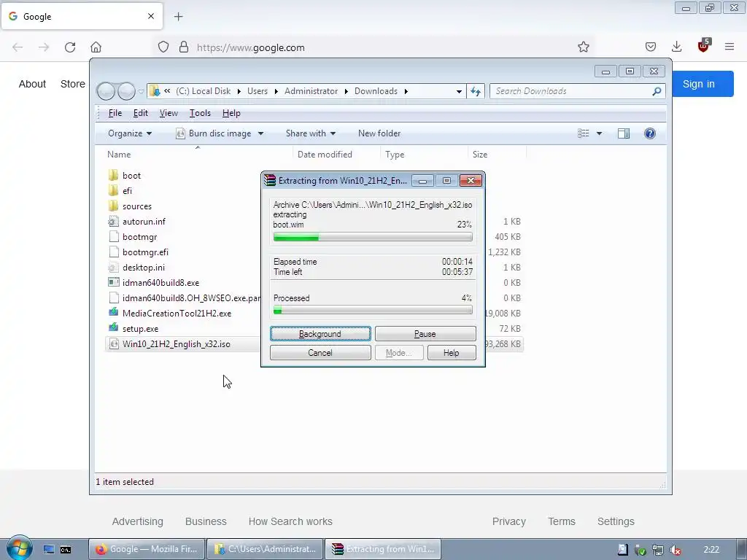
Task: Select the boot folder icon
Action: click(x=113, y=175)
